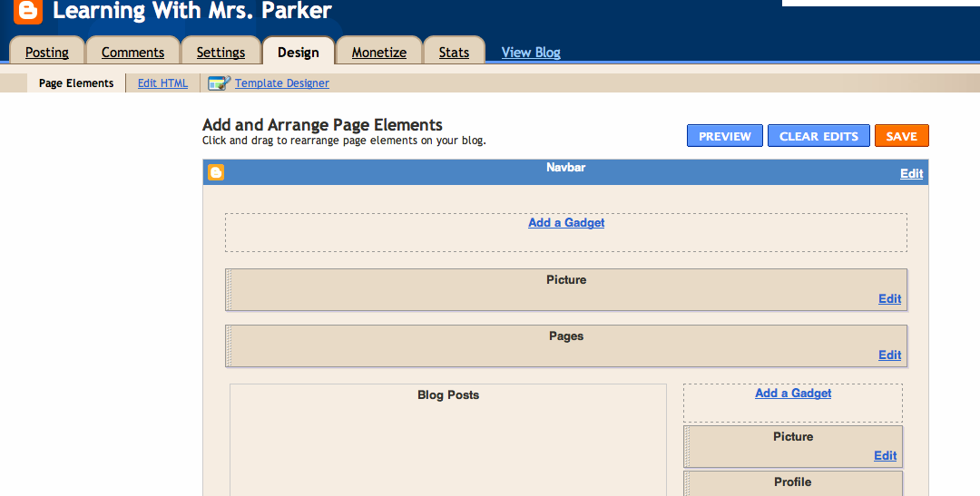Screen dimensions: 980x496
Task: Select the Profile gadget block
Action: [793, 483]
